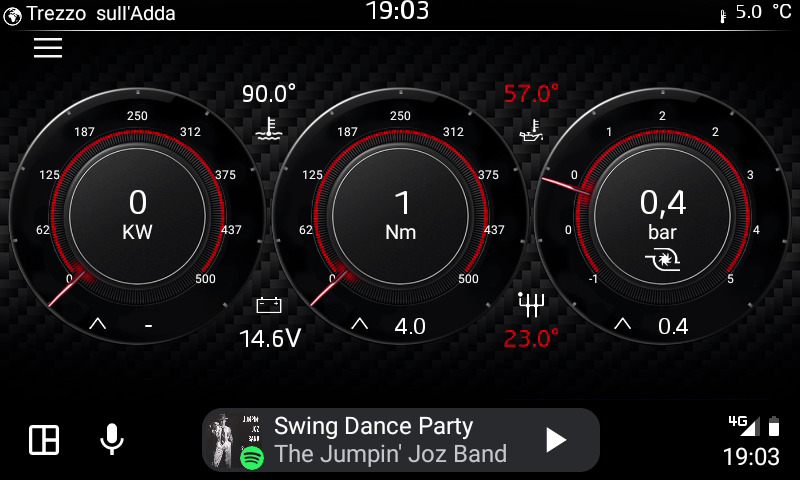Tap the 4G signal indicator
Viewport: 800px width, 480px height.
(744, 425)
